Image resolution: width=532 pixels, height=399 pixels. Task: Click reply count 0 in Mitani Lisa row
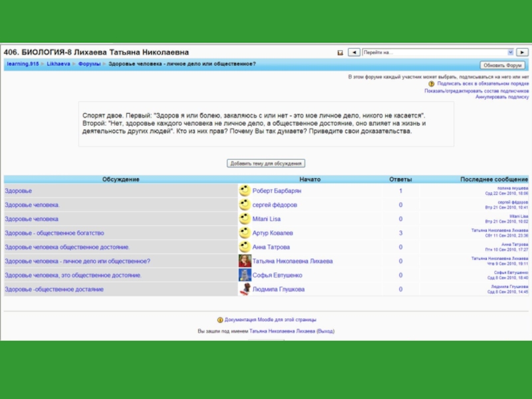(401, 219)
